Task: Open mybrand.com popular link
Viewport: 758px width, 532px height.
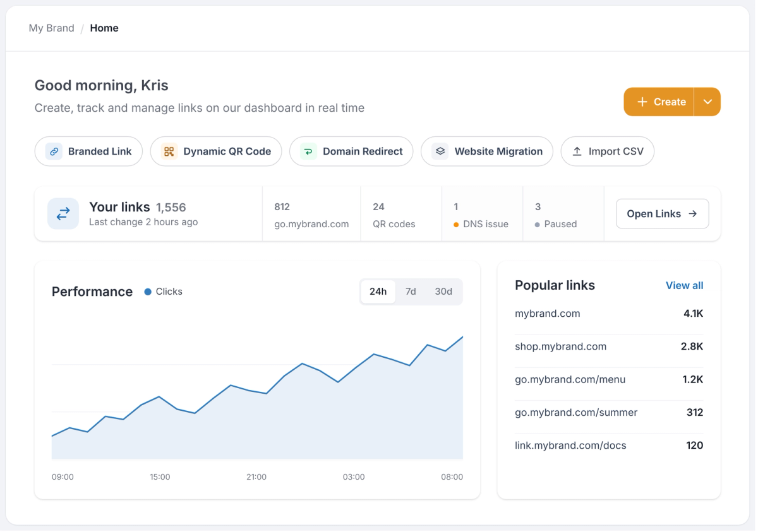Action: click(548, 314)
